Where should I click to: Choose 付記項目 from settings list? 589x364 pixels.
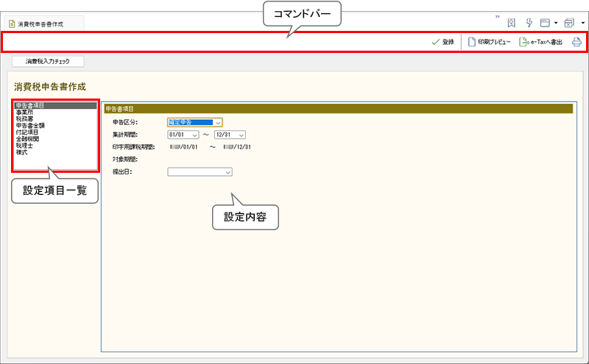click(27, 132)
